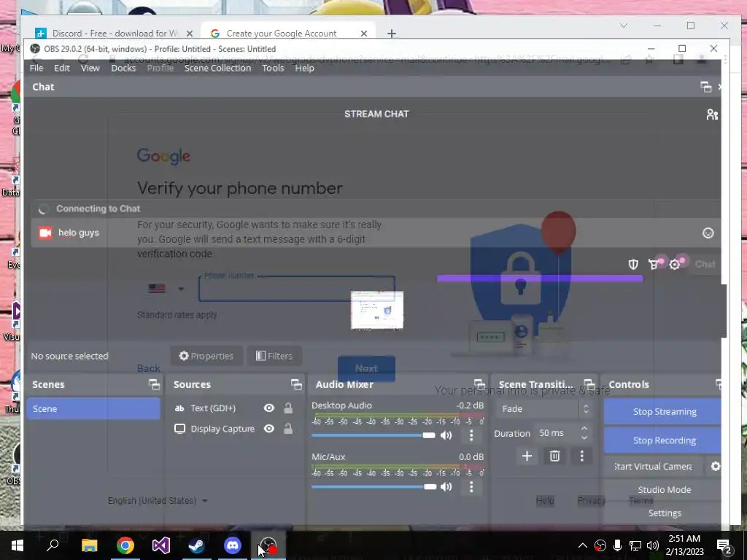Open the Tools menu

coord(273,68)
